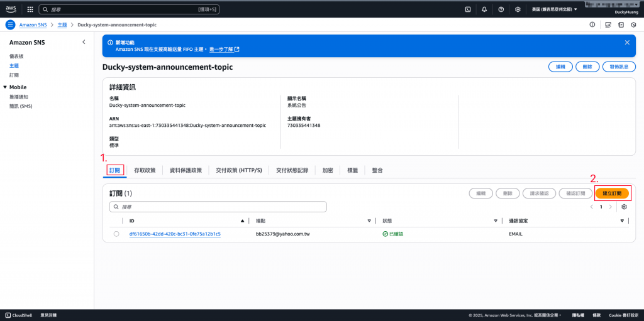Open the top bar settings gear
This screenshot has height=321, width=644.
coord(518,9)
